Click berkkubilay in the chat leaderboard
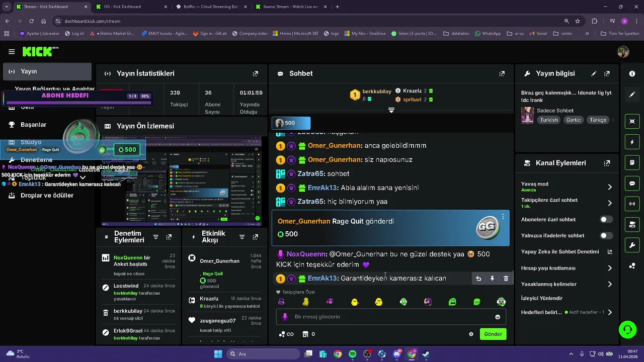The height and width of the screenshot is (362, 644). [x=377, y=92]
